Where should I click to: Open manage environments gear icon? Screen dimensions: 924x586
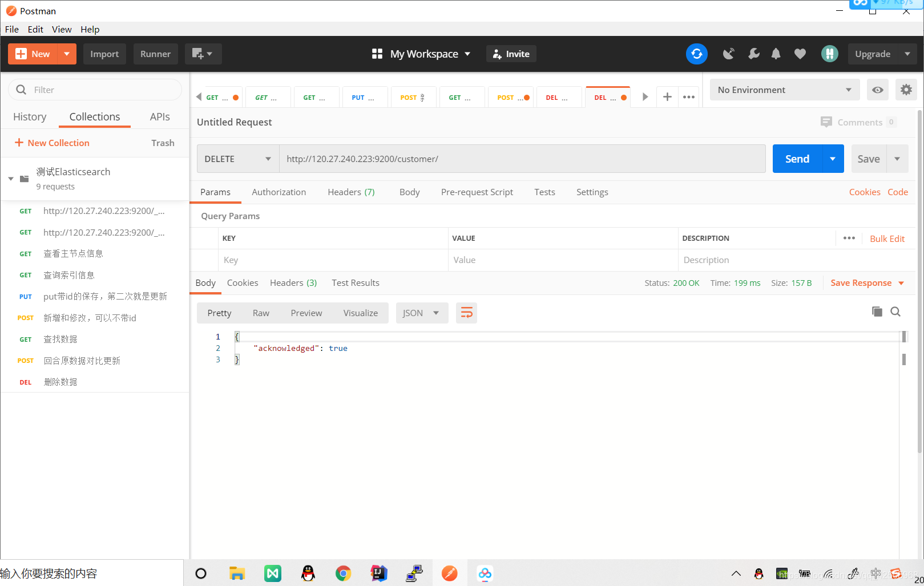click(x=906, y=90)
